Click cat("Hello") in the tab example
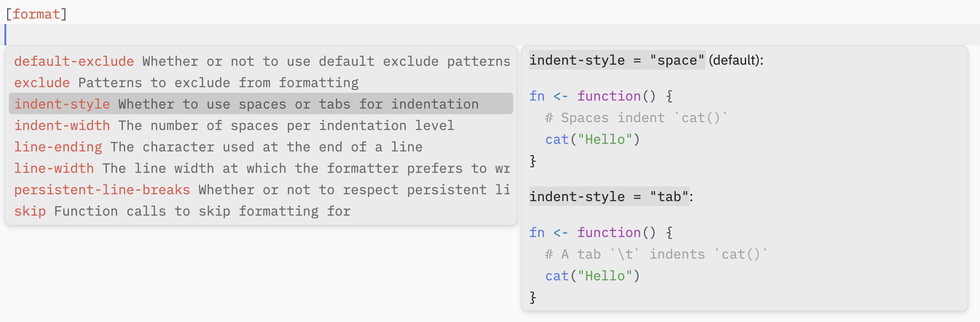Screen dimensions: 980x322 coord(592,276)
